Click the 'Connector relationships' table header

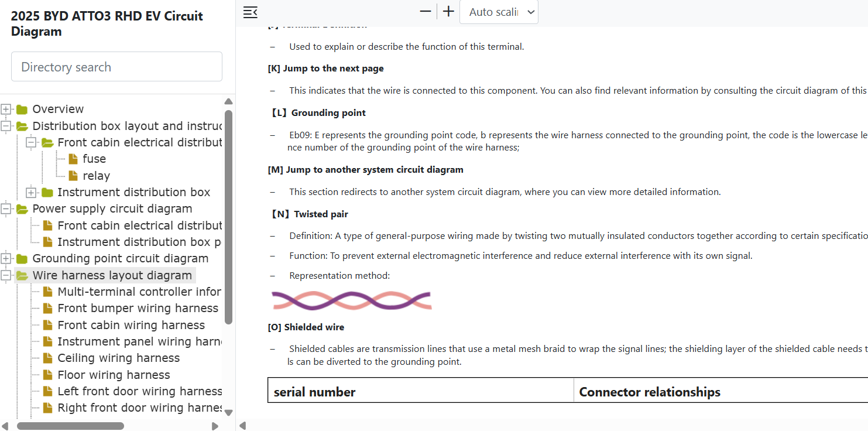650,392
